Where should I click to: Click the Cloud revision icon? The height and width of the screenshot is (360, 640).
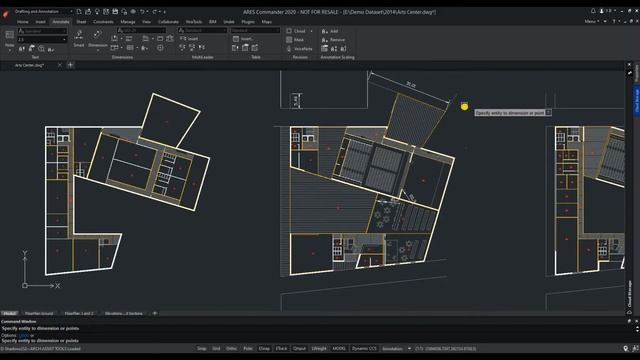click(x=289, y=31)
